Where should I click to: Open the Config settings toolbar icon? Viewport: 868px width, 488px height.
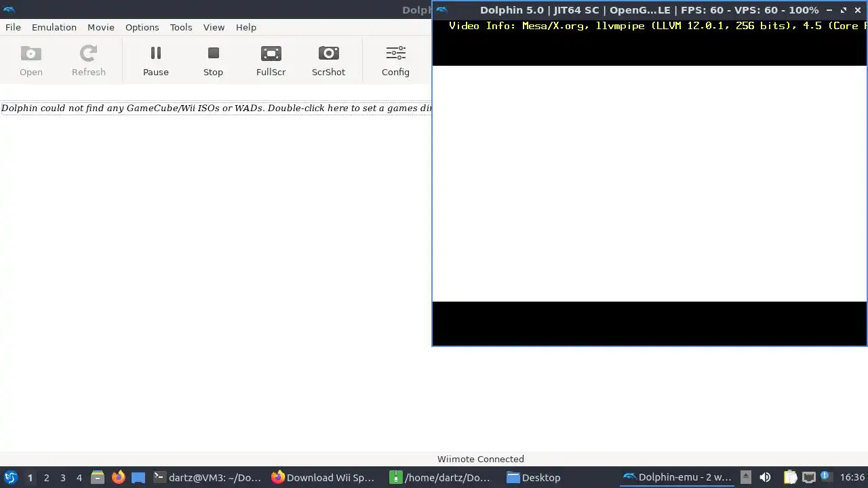click(x=395, y=60)
